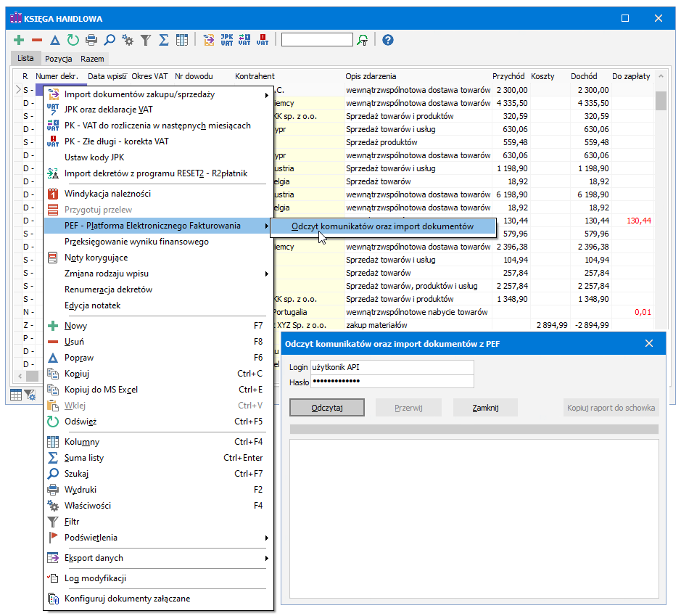The image size is (681, 616).
Task: Choose Import dekretów z programu RESET2
Action: [x=159, y=173]
